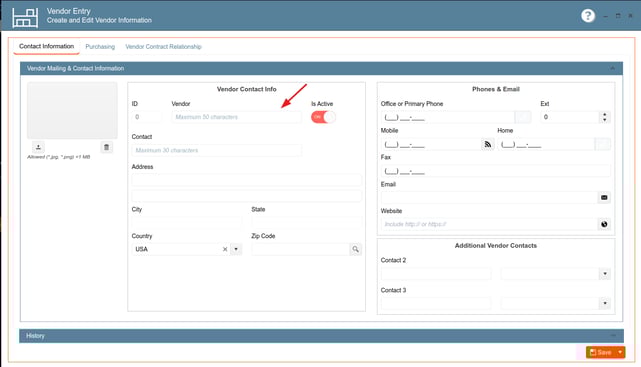
Task: Open Vendor Contract Relationship tab
Action: point(164,47)
